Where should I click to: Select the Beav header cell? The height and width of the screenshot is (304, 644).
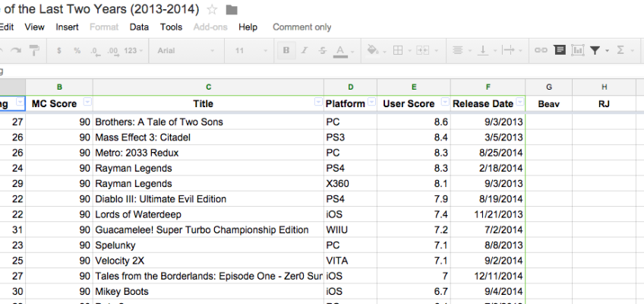(x=549, y=104)
